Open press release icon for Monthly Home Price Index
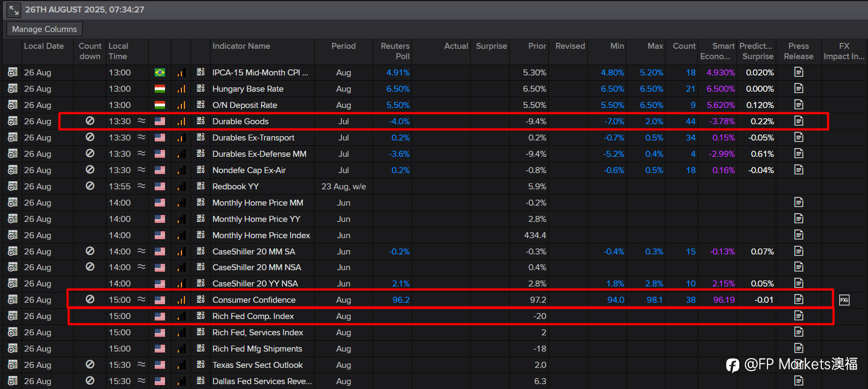Screen dimensions: 868x389 click(799, 235)
